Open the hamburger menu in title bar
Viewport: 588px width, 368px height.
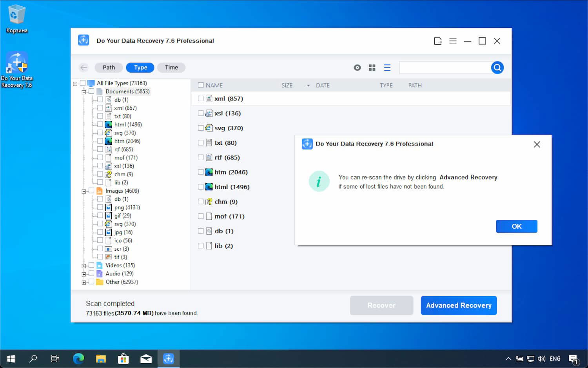pyautogui.click(x=453, y=41)
